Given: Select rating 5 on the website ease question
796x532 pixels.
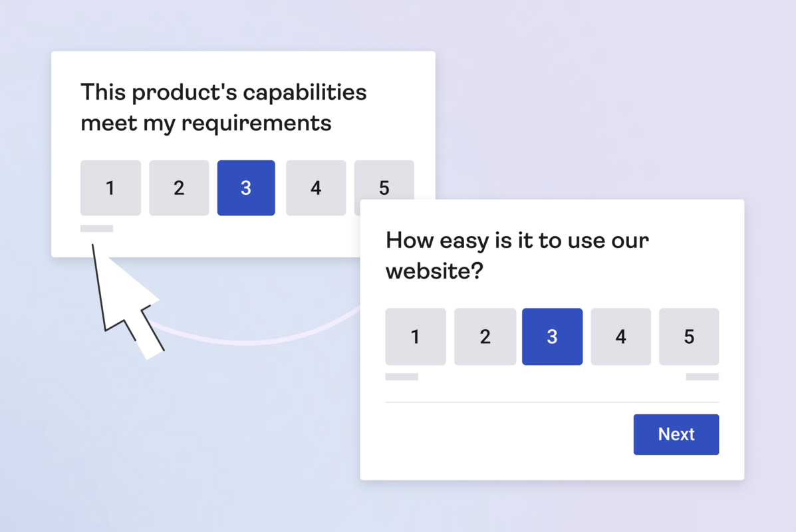Looking at the screenshot, I should click(x=689, y=336).
